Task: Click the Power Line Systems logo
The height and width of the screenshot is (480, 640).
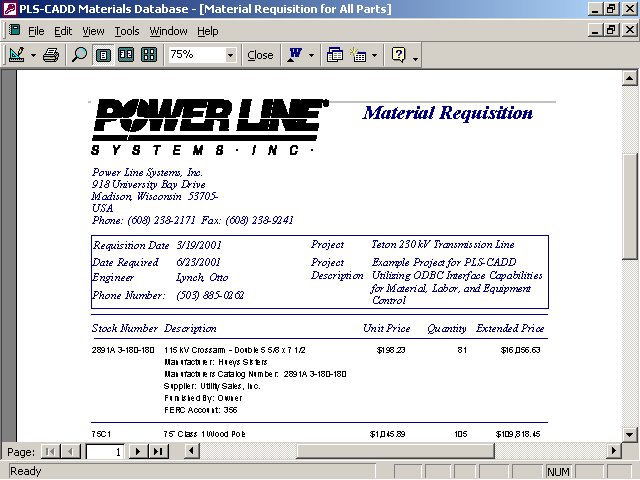Action: coord(209,127)
